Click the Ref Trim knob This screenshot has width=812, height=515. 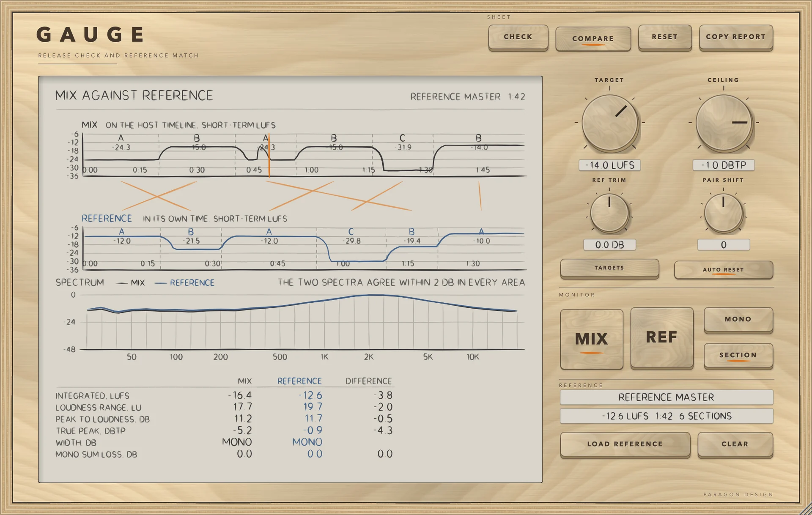pyautogui.click(x=609, y=213)
